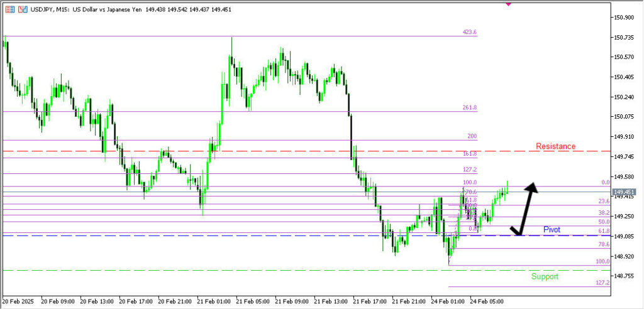Click the 0.0 Fibonacci label at right edge
Viewport: 644px width, 309px height.
coord(606,182)
